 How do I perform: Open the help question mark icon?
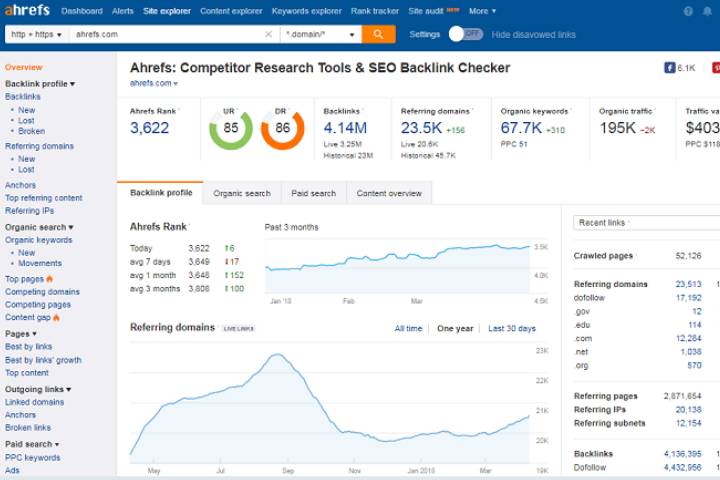688,11
